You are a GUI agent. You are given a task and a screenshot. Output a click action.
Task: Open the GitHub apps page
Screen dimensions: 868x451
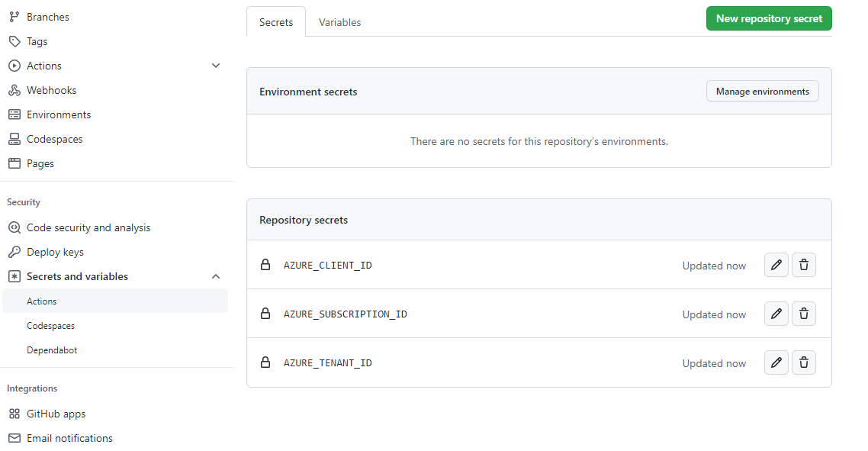click(x=56, y=414)
